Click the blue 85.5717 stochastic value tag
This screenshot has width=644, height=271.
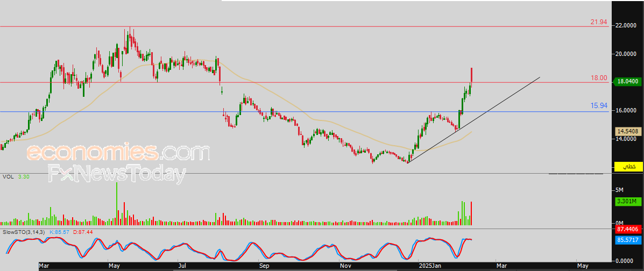pyautogui.click(x=628, y=240)
